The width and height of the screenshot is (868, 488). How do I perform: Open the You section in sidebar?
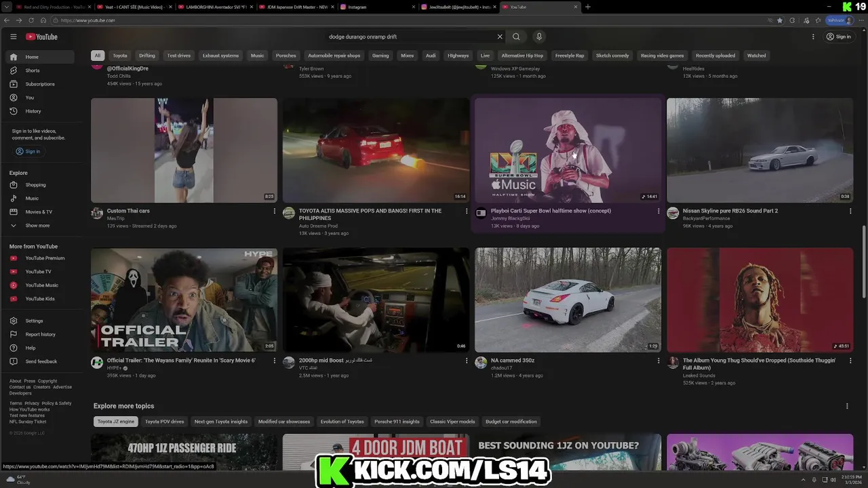tap(41, 98)
